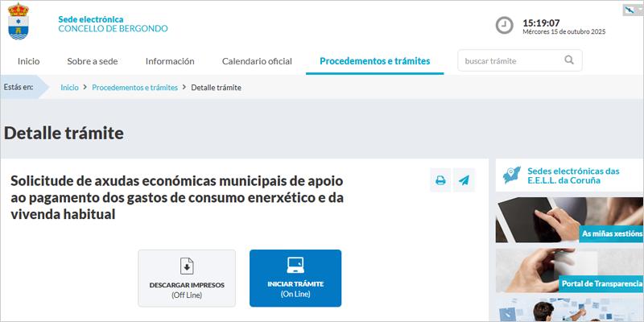Open the Sobre a sede tab
Viewport: 644px width, 322px height.
pos(93,61)
